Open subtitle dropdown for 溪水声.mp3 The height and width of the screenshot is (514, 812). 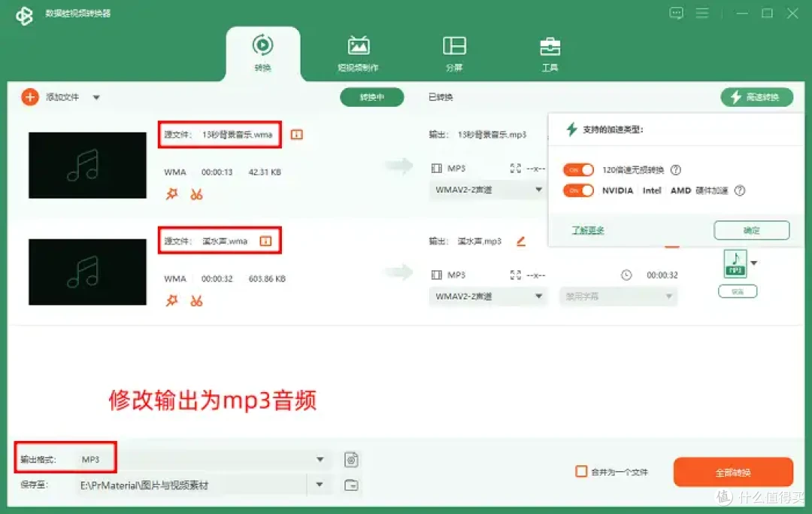tap(618, 297)
